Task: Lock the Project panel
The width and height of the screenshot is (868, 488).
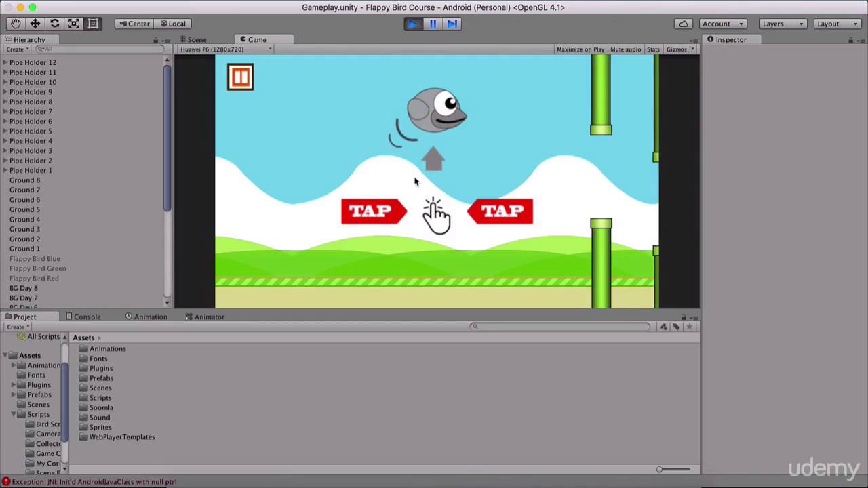Action: coord(684,317)
